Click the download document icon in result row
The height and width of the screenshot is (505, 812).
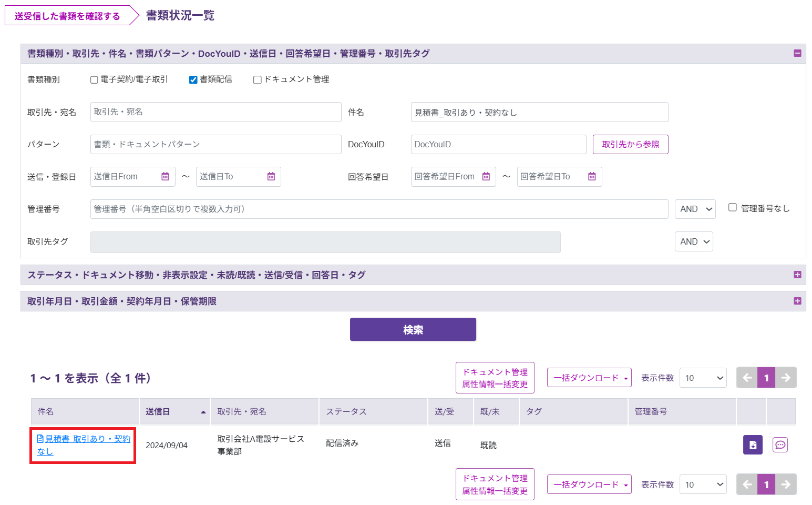pyautogui.click(x=752, y=445)
